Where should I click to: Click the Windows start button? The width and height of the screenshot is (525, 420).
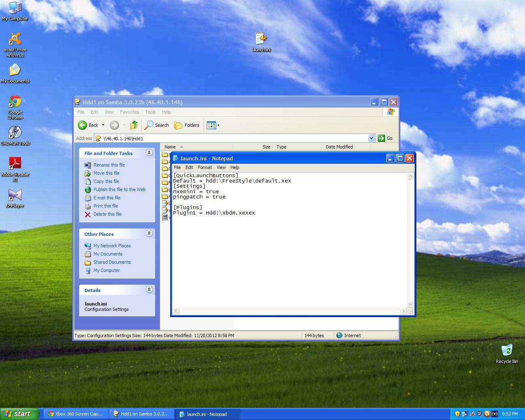click(x=19, y=414)
